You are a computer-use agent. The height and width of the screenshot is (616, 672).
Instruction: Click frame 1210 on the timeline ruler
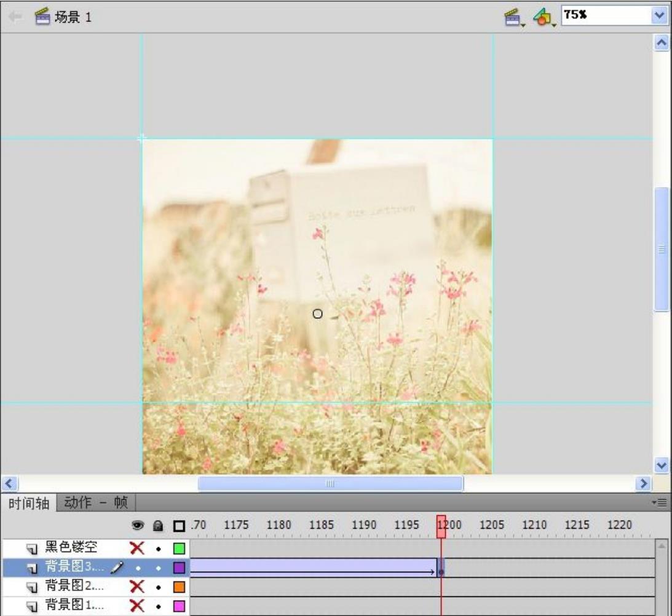click(x=528, y=526)
